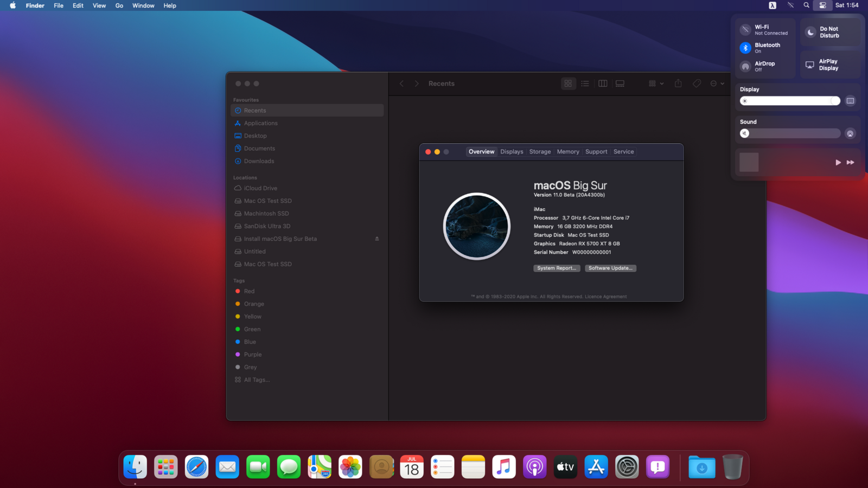868x488 pixels.
Task: Select the Purple tag
Action: [x=307, y=355]
